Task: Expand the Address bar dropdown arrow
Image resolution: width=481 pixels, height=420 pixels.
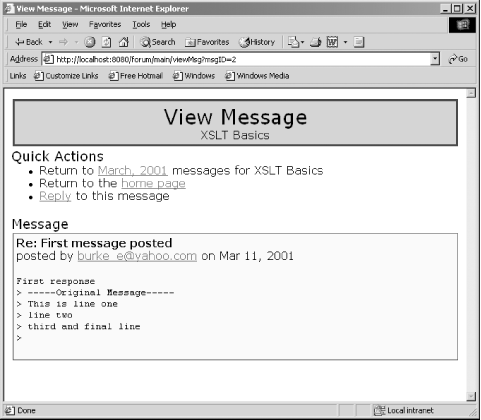Action: [435, 59]
